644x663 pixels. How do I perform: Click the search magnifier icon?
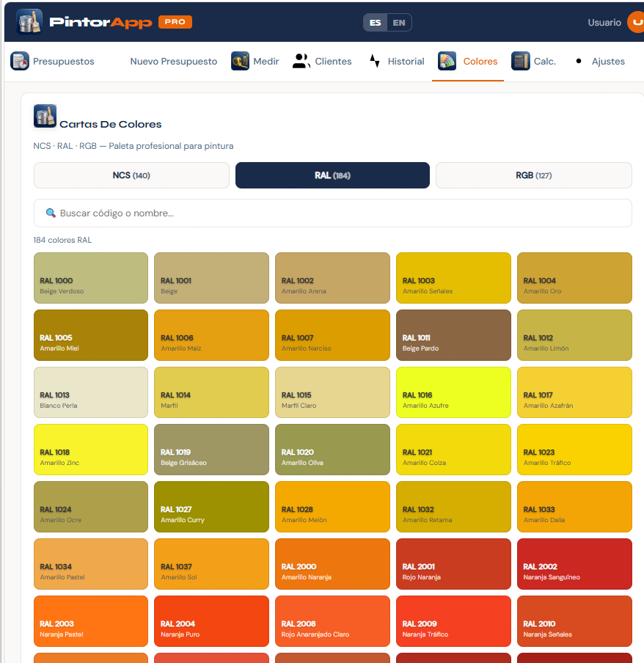[x=51, y=213]
